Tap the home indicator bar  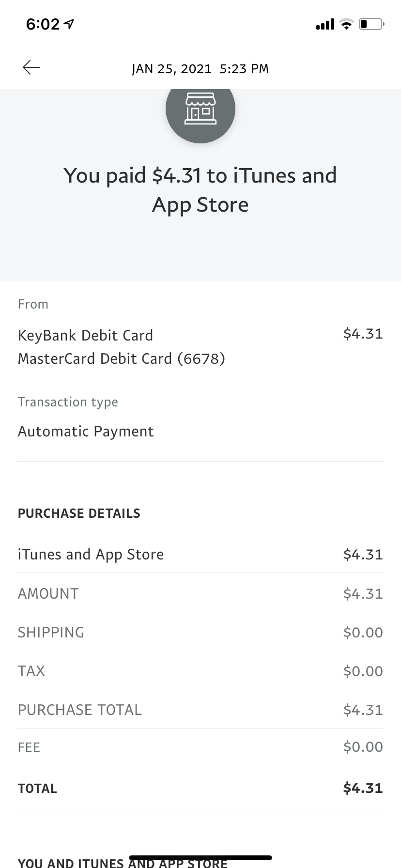[x=200, y=857]
